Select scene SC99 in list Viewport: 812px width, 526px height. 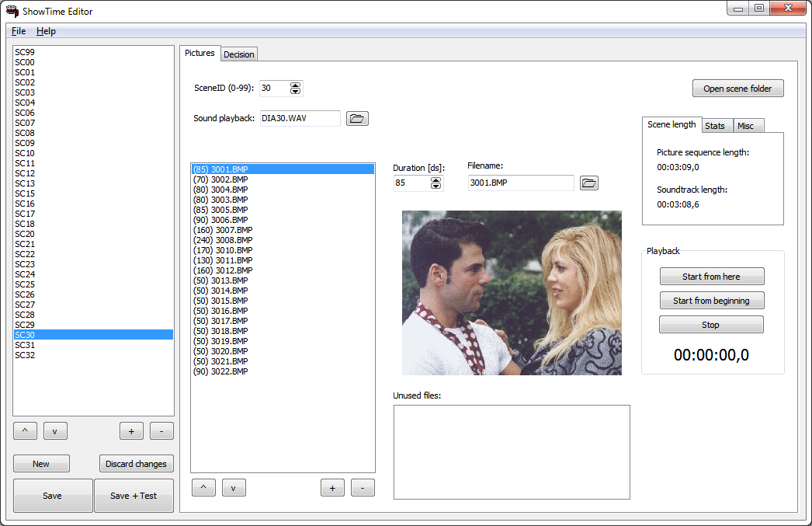(94, 52)
